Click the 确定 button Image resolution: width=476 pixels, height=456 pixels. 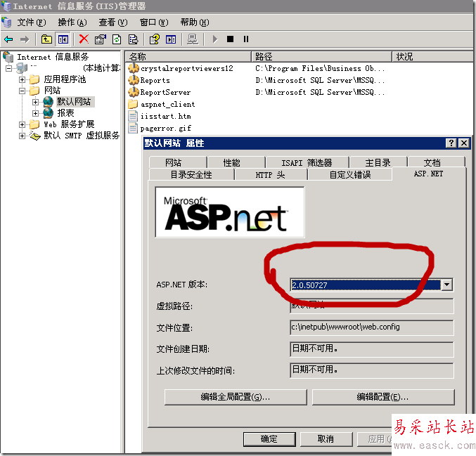[x=269, y=439]
